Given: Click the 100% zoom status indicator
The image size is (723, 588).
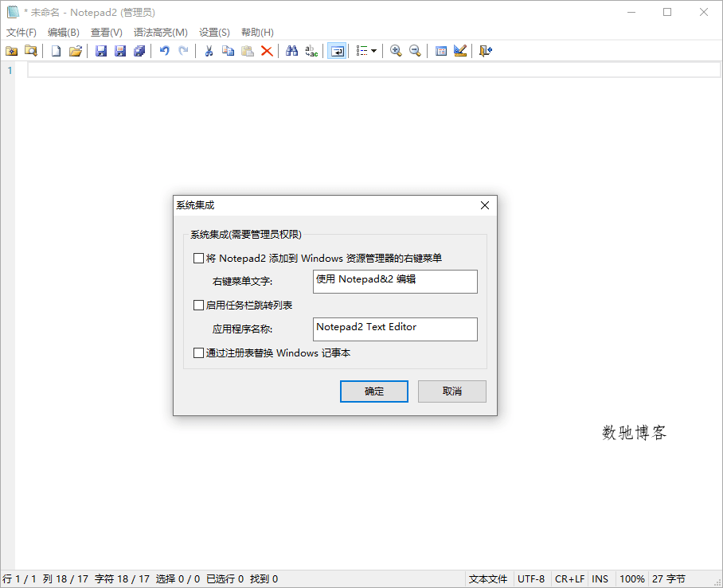Looking at the screenshot, I should 631,579.
